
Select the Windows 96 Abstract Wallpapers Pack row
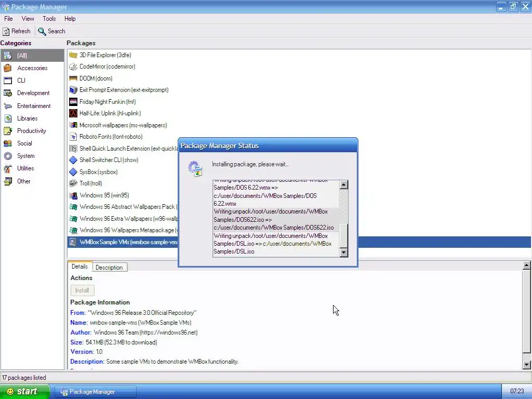click(299, 207)
